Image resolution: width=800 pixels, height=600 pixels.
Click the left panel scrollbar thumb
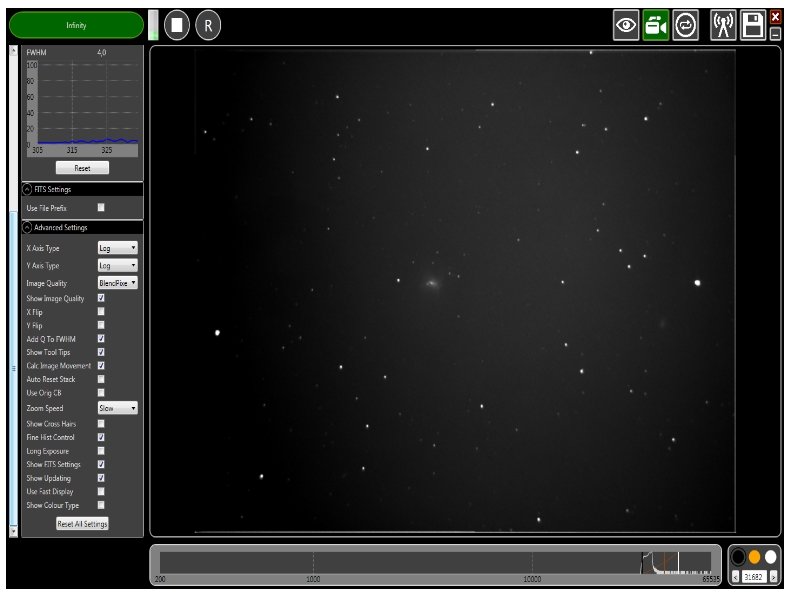coord(14,368)
